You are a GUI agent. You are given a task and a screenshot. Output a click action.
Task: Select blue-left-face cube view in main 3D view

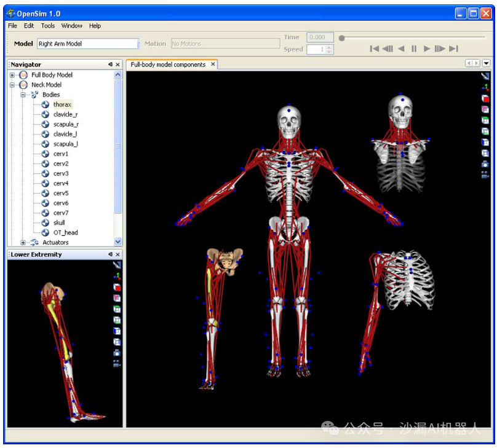pos(485,142)
